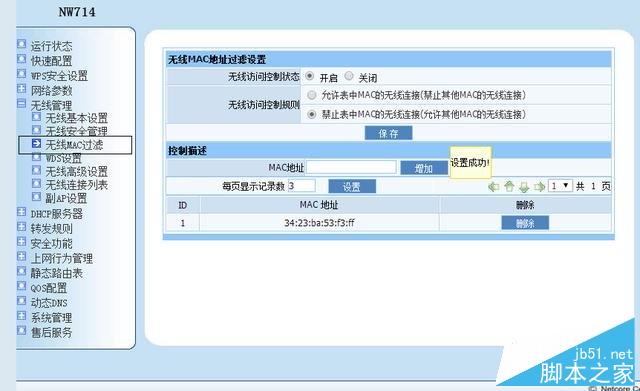Screen dimensions: 640x391
Task: Go to first page with left arrow icon
Action: (494, 187)
